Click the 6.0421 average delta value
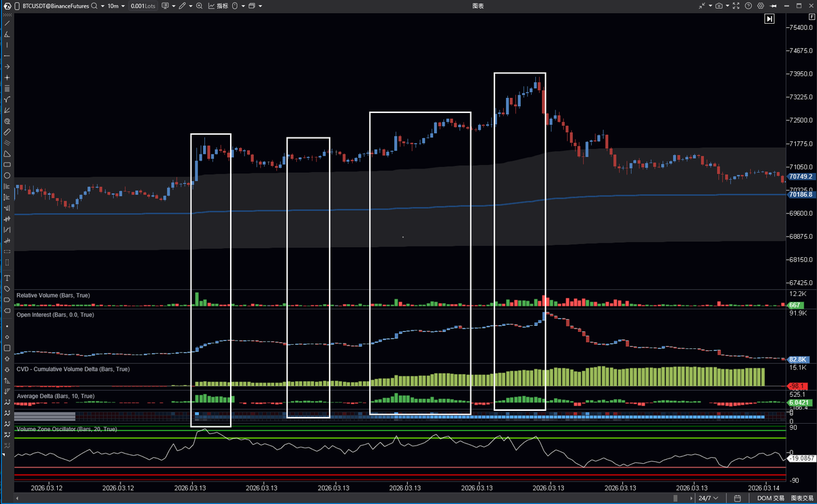The height and width of the screenshot is (504, 817). point(799,402)
